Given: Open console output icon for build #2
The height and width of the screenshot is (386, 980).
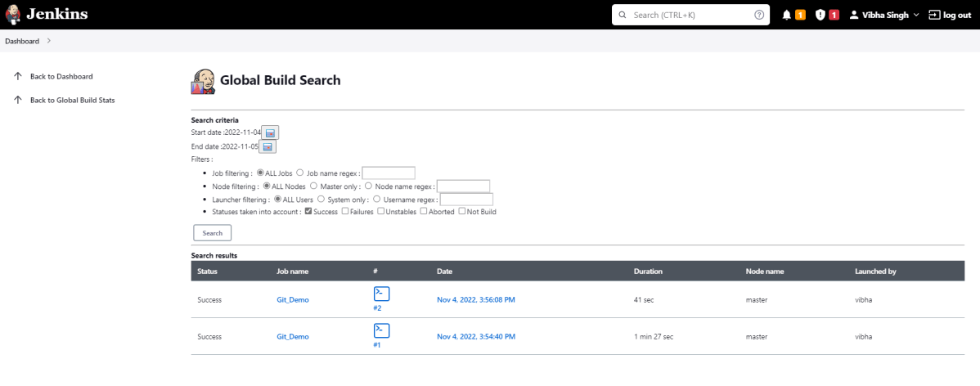Looking at the screenshot, I should 381,294.
